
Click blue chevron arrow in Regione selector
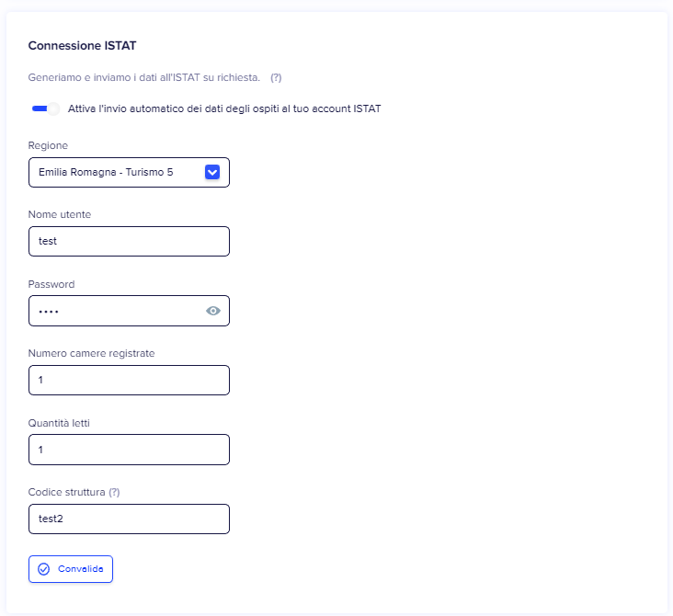212,172
